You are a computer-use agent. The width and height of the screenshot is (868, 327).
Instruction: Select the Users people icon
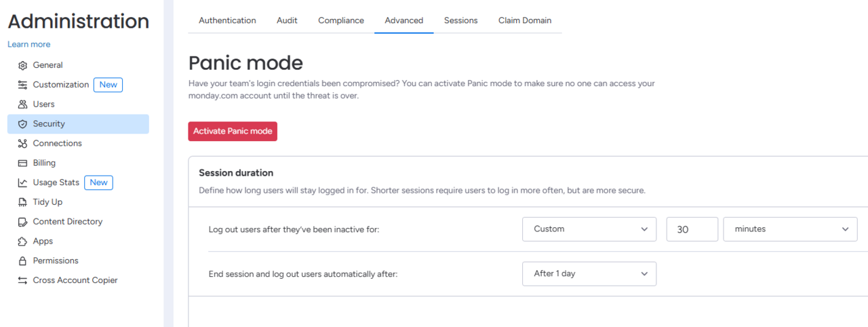(x=22, y=104)
